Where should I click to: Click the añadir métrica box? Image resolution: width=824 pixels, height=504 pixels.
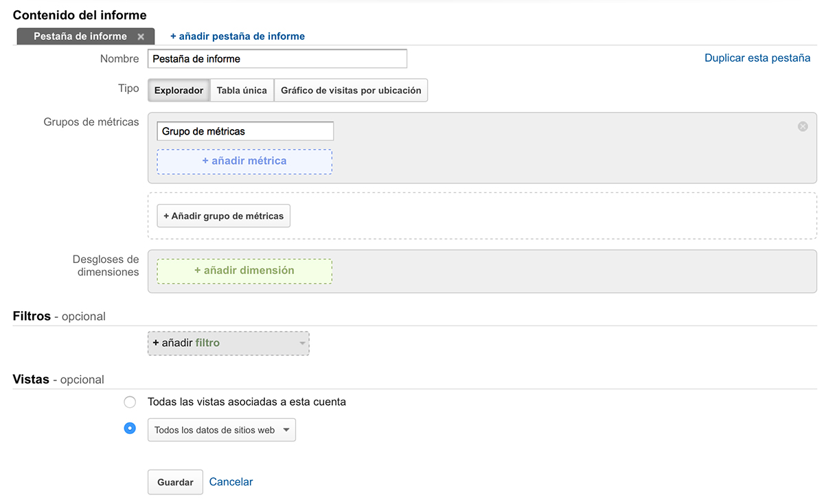tap(244, 161)
